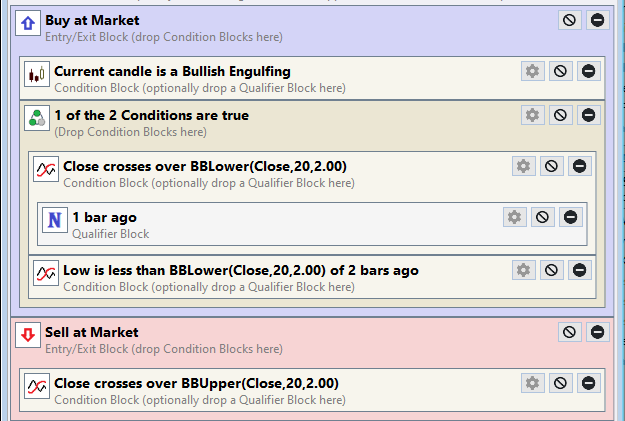Remove the 1 bar ago qualifier block
Viewport: 625px width, 421px height.
pos(570,217)
